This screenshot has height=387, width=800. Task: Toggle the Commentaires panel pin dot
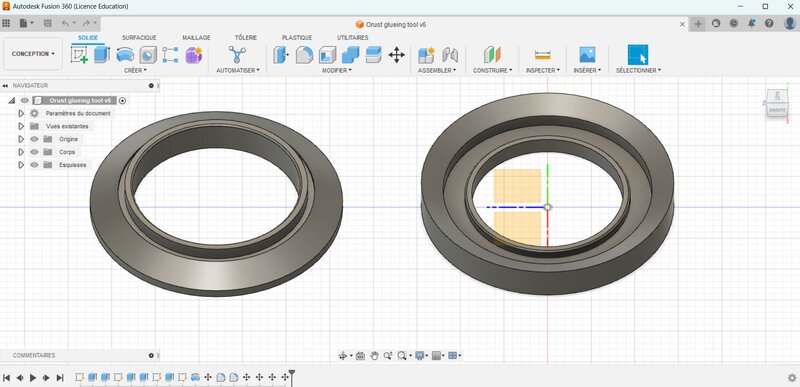[x=151, y=355]
